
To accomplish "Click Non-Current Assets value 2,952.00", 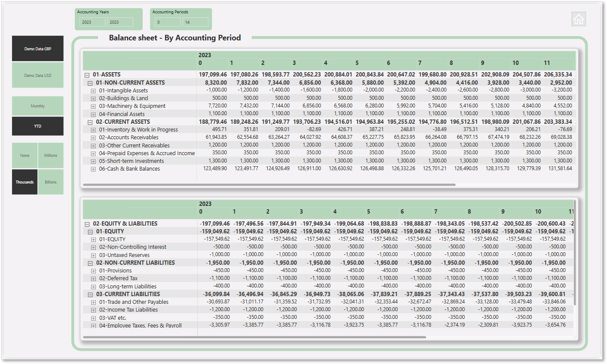I will pyautogui.click(x=561, y=83).
